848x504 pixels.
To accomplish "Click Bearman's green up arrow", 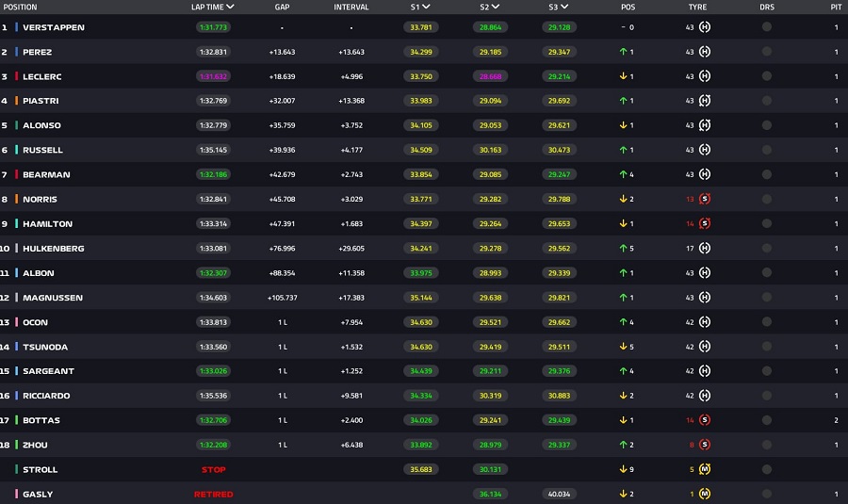I will pyautogui.click(x=623, y=174).
